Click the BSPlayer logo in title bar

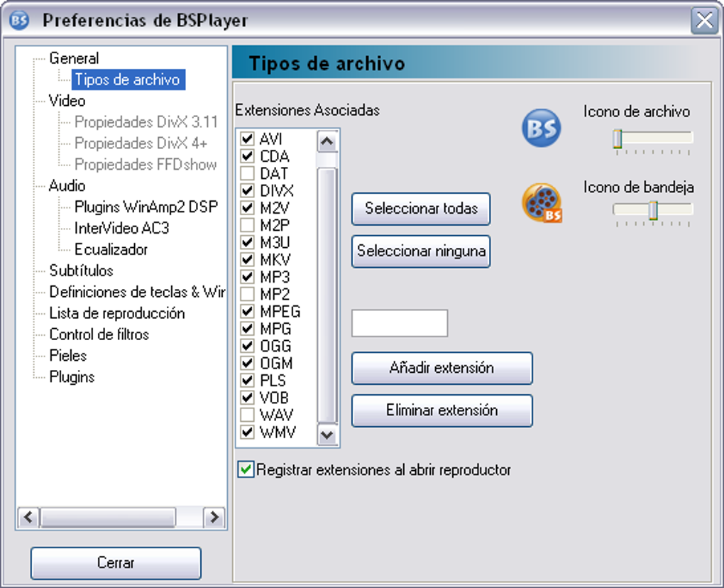19,20
